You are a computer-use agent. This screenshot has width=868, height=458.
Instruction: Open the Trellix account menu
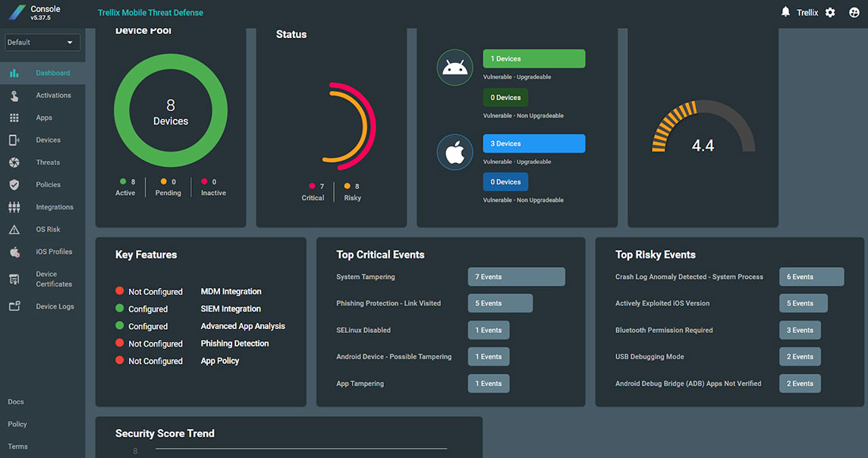click(x=807, y=12)
